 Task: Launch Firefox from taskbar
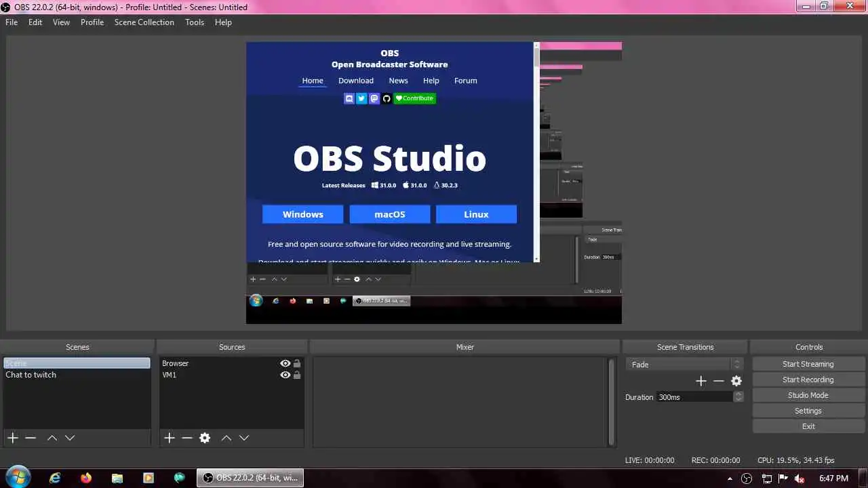86,478
